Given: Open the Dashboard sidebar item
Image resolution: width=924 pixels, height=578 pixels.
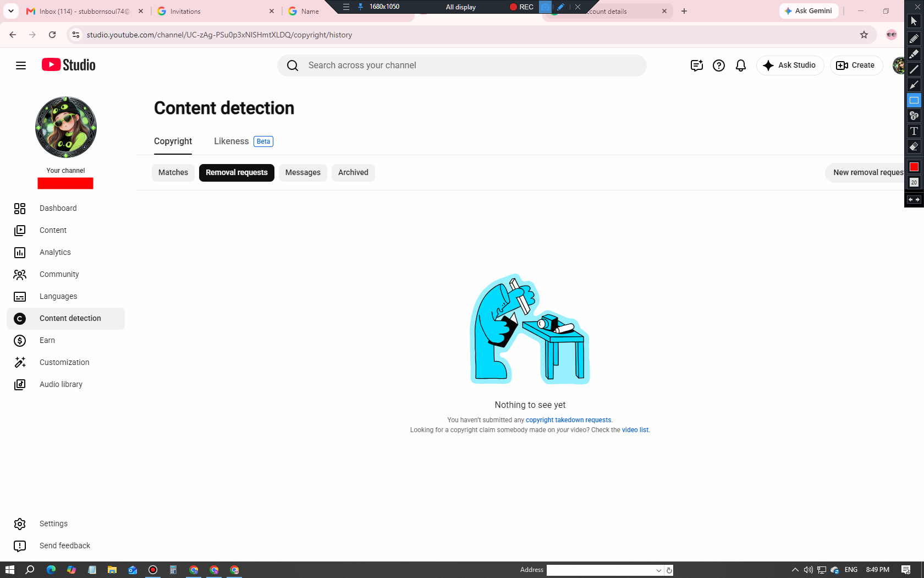Looking at the screenshot, I should (65, 208).
